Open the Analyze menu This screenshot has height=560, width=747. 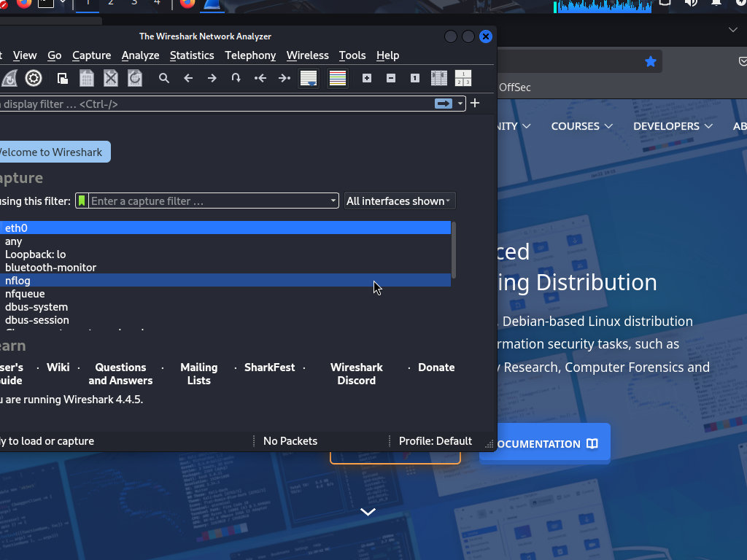141,55
